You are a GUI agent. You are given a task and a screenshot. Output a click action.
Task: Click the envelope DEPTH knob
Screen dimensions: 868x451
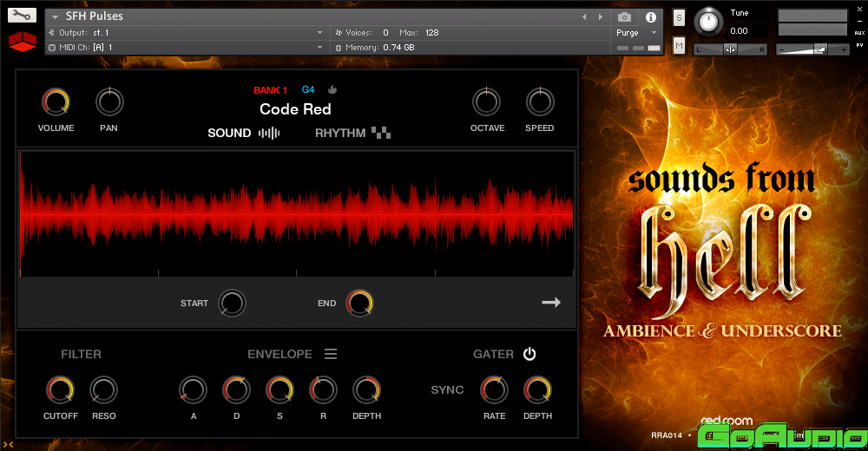[366, 389]
